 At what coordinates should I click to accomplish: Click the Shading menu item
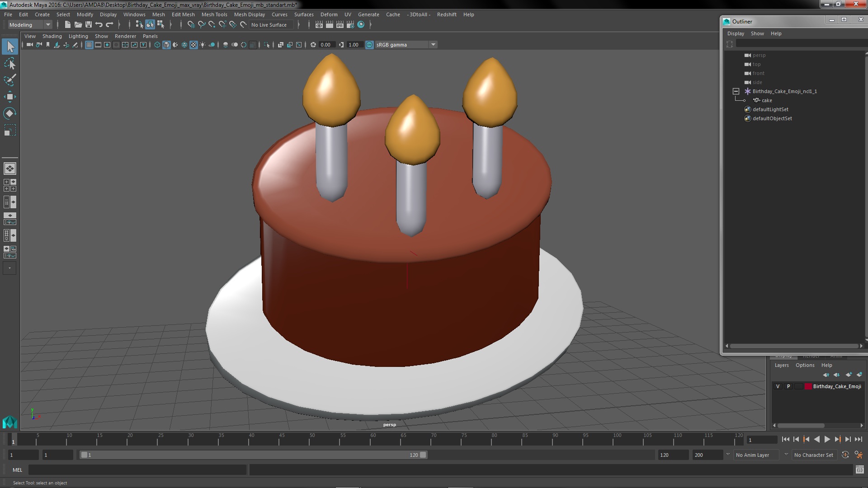click(x=51, y=36)
